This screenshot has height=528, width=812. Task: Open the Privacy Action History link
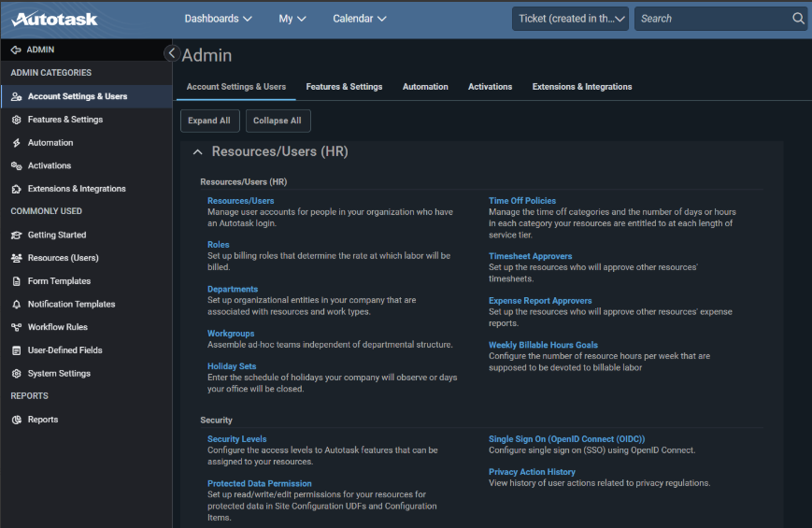pos(532,472)
